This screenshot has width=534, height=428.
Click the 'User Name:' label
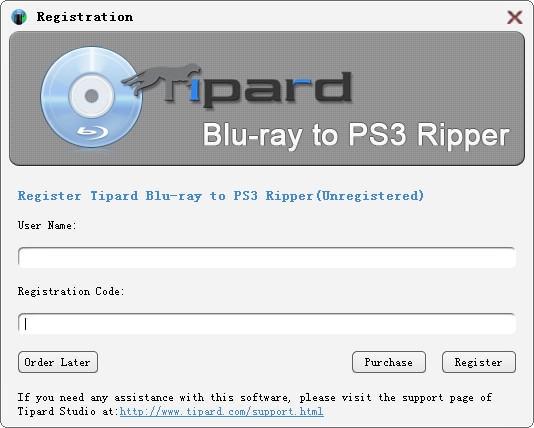click(x=47, y=225)
